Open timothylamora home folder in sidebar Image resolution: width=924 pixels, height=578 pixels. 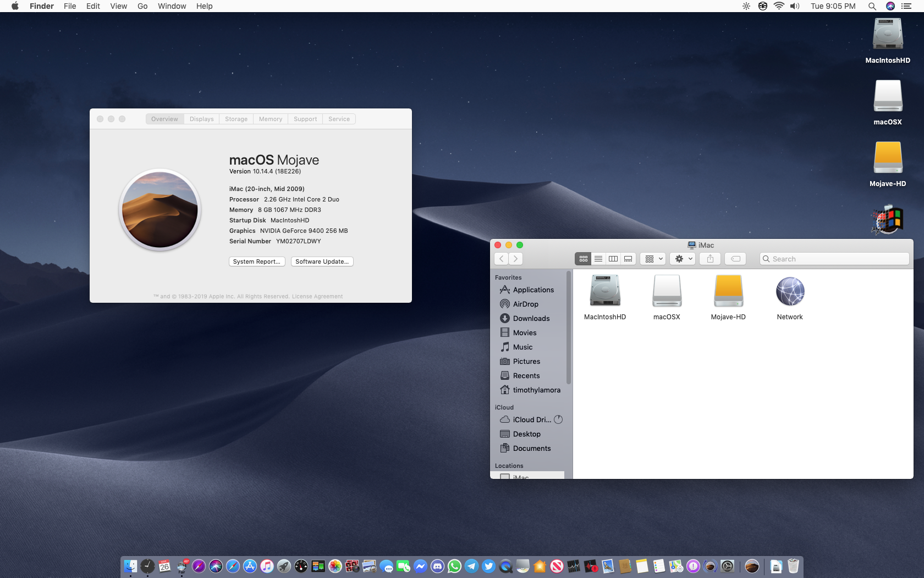click(x=530, y=390)
